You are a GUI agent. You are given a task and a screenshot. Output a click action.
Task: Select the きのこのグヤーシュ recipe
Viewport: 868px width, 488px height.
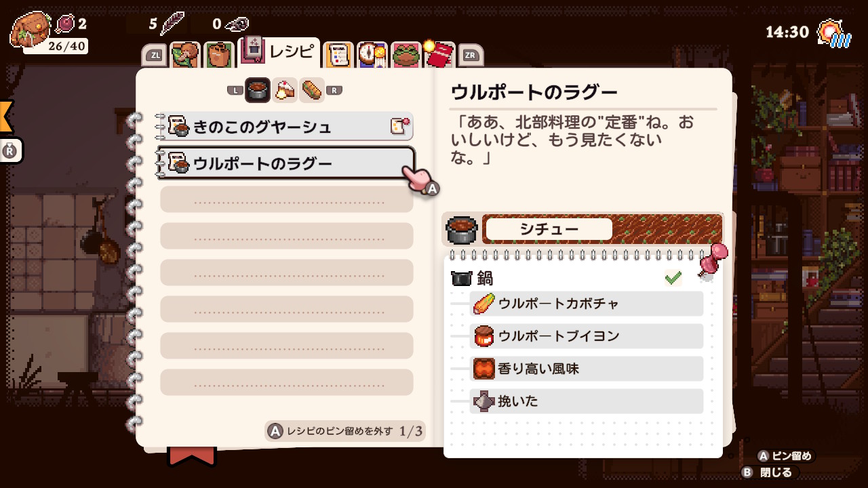(x=285, y=126)
